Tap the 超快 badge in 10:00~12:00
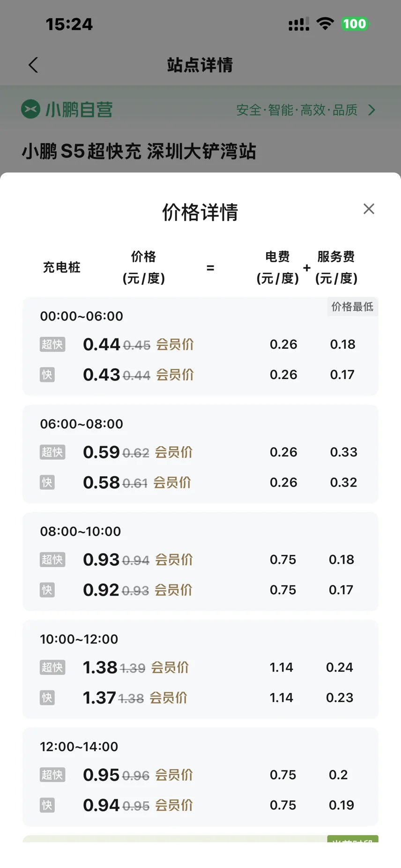Viewport: 401px width, 868px height. [52, 667]
